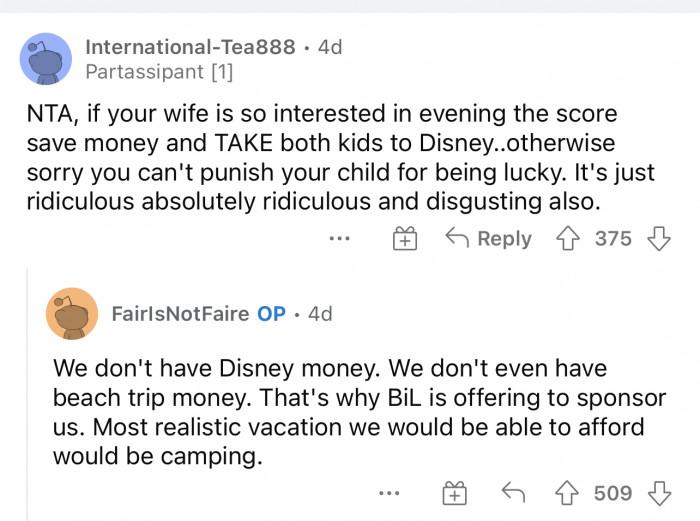The width and height of the screenshot is (700, 521).
Task: Open the three-dot menu on FairIsNotFaire's reply
Action: [x=390, y=493]
